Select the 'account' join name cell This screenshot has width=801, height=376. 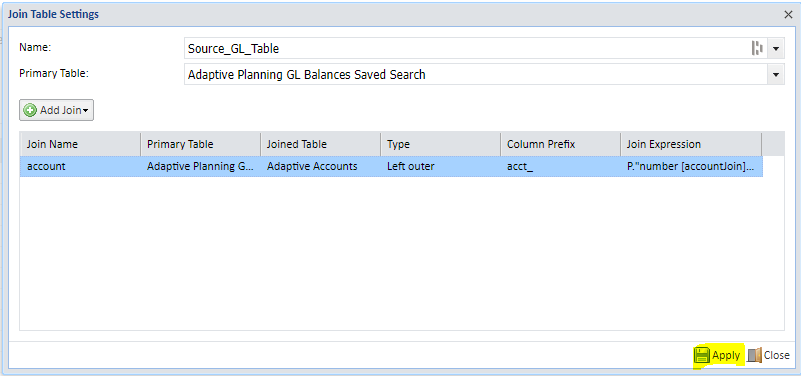point(80,167)
